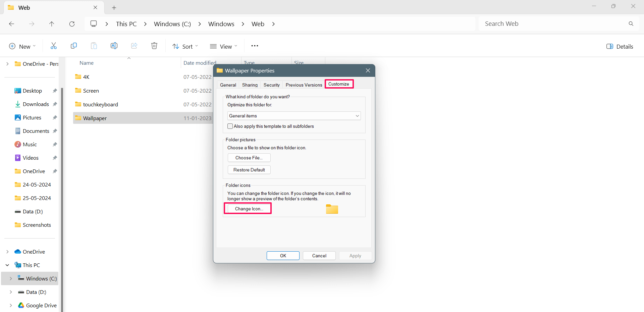Expand the Sort dropdown menu
The image size is (644, 312).
[185, 47]
